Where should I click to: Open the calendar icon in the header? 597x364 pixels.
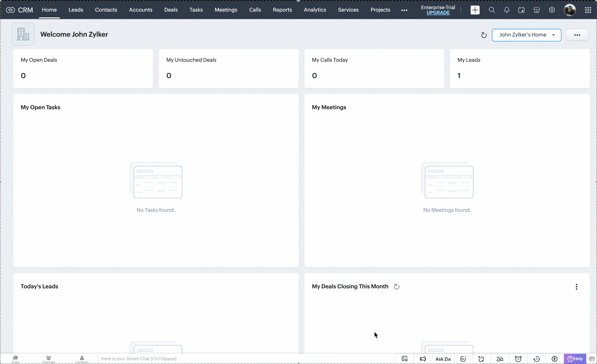[521, 10]
